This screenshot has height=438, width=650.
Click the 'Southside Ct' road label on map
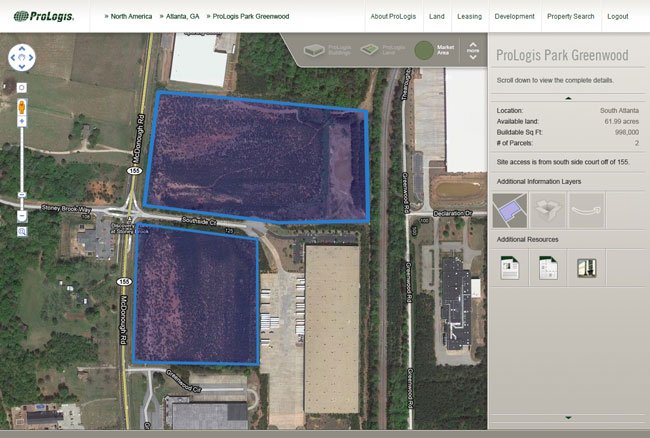coord(199,222)
